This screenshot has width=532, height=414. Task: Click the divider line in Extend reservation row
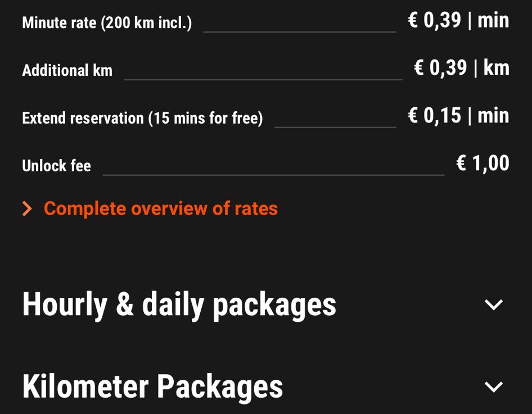tap(335, 127)
